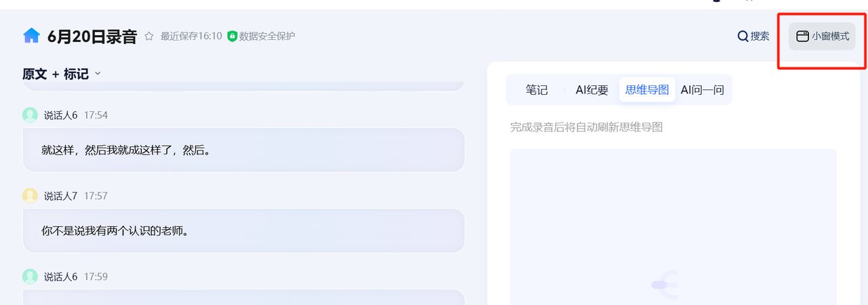Jump to timestamp 17:57
The height and width of the screenshot is (305, 868).
point(96,196)
